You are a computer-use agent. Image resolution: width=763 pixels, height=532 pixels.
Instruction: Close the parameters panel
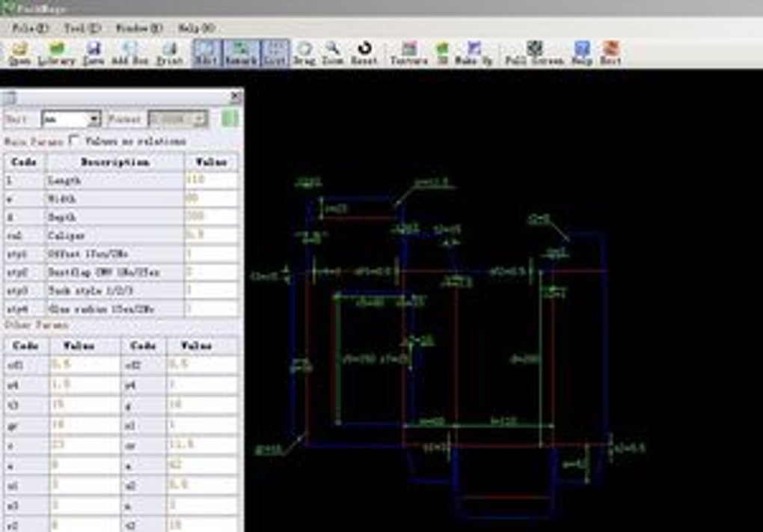pyautogui.click(x=236, y=97)
